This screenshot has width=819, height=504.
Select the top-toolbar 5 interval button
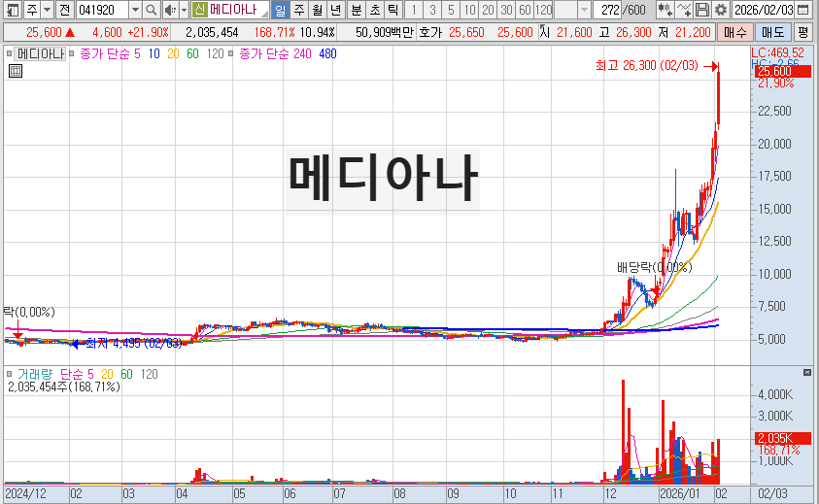[452, 10]
